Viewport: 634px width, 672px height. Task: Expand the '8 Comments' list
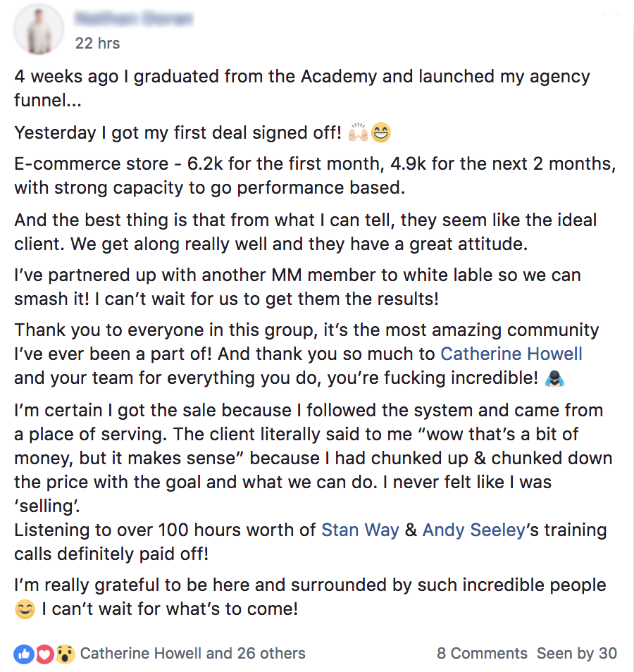click(482, 654)
